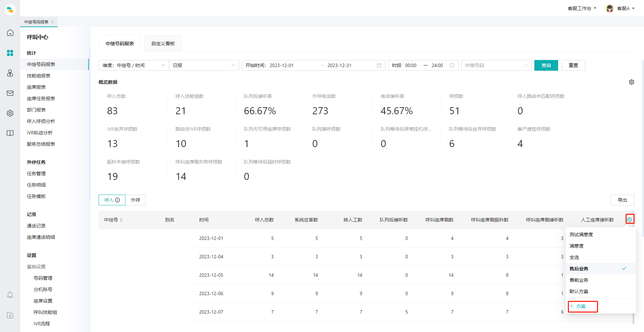Open 任务模板 in sidebar

pyautogui.click(x=36, y=196)
